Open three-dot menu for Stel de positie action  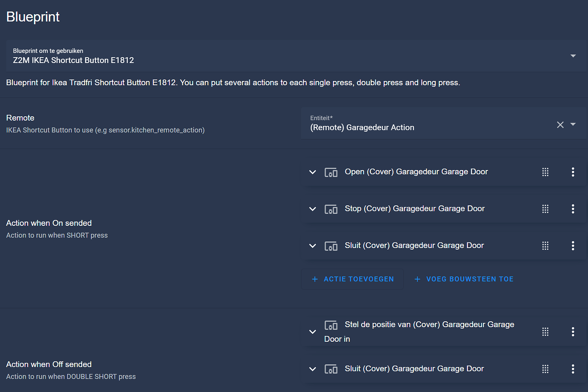(573, 331)
